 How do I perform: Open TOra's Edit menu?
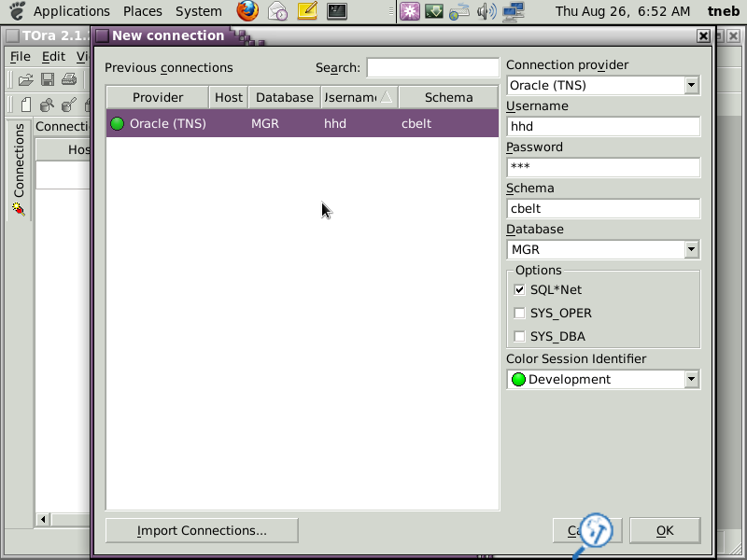tap(53, 57)
